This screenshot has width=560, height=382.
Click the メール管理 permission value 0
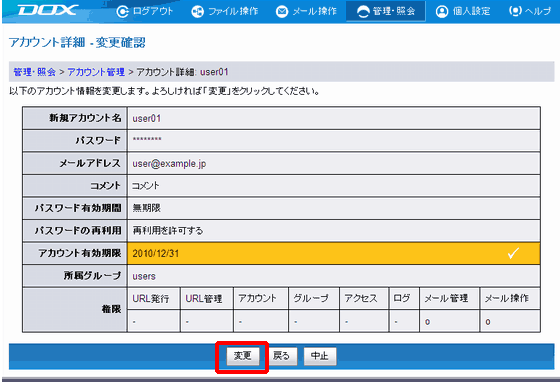428,322
